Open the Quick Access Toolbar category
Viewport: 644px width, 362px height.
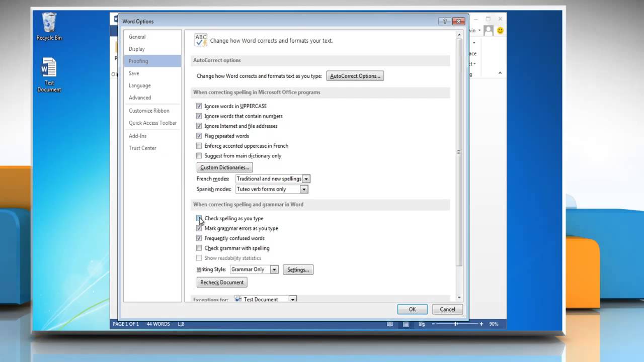152,123
